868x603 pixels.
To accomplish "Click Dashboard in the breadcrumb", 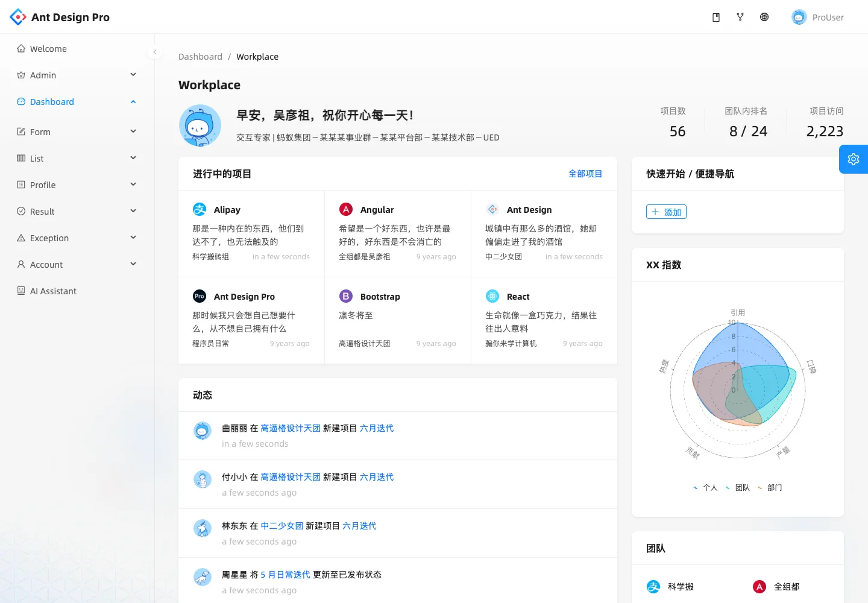I will coord(200,57).
